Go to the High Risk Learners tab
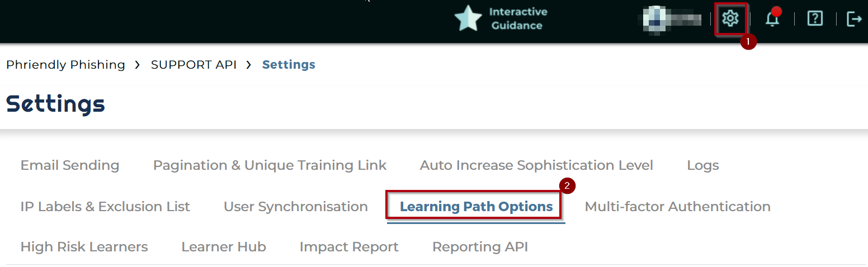Screen dimensions: 868x267 tap(84, 247)
